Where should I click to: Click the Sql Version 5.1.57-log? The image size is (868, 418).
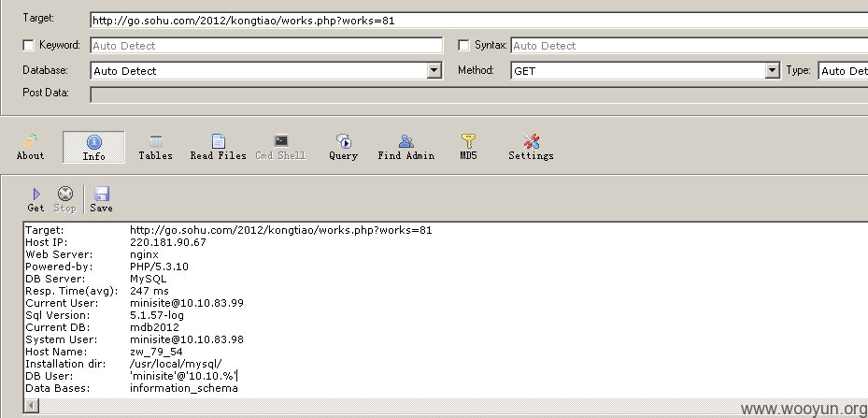coord(157,315)
